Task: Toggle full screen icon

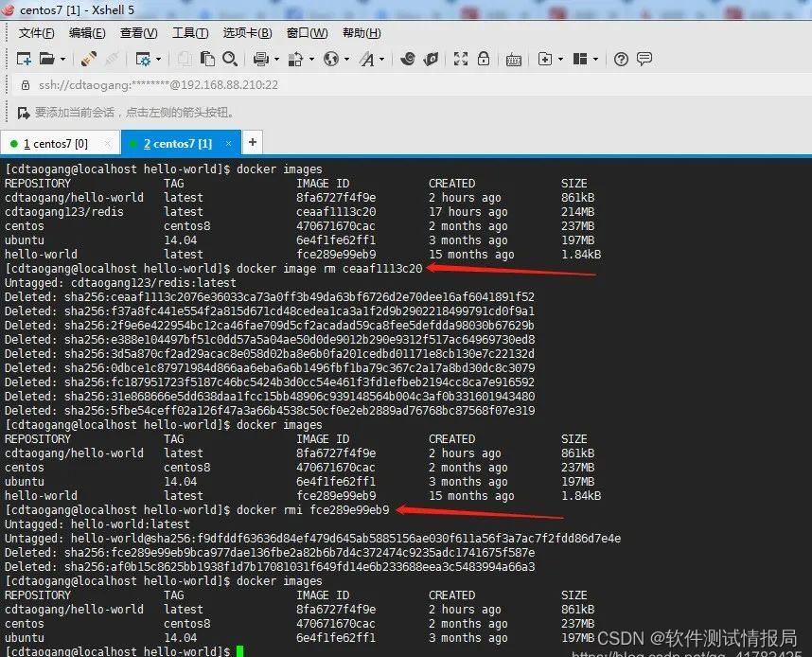Action: [460, 59]
